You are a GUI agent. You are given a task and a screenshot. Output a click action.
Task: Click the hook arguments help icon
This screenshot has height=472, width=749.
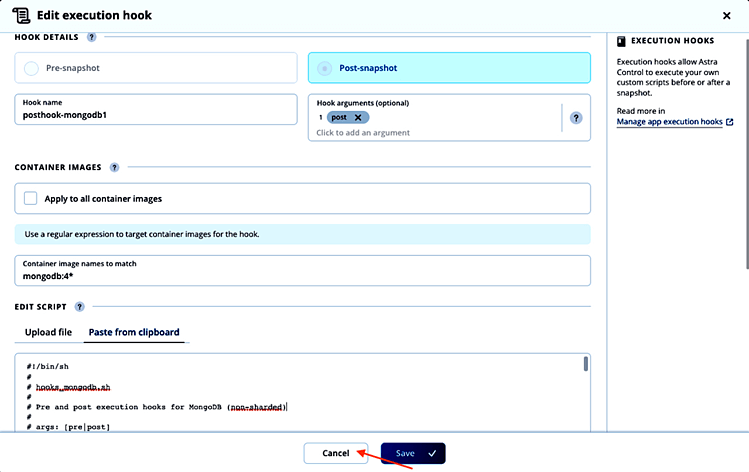pos(576,117)
